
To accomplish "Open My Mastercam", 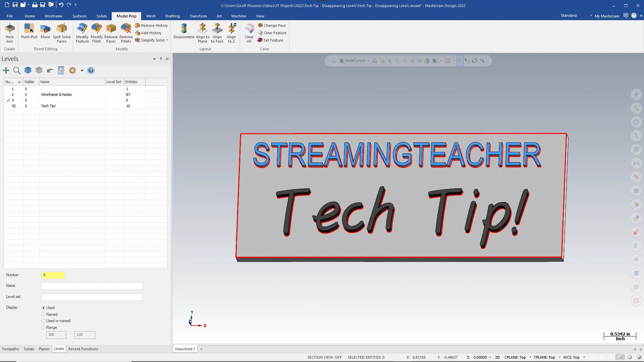I will [607, 16].
